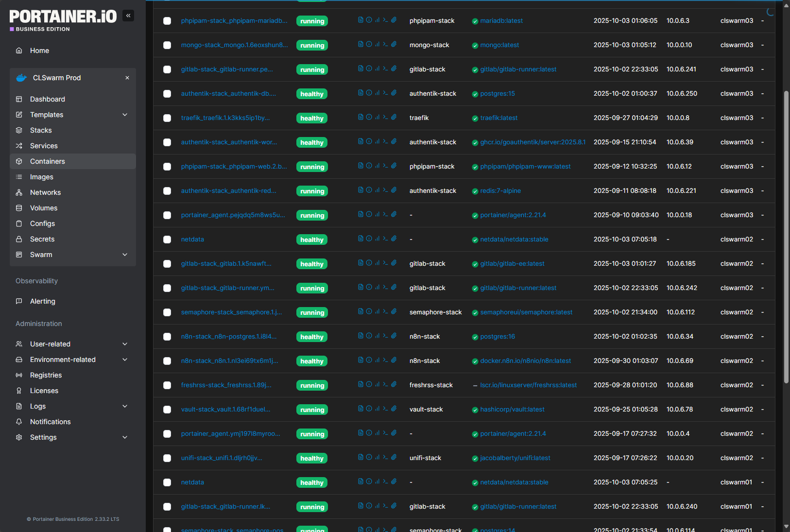Screen dimensions: 790x532
Task: Open exec console for mongo-stack_mongo container
Action: click(385, 44)
